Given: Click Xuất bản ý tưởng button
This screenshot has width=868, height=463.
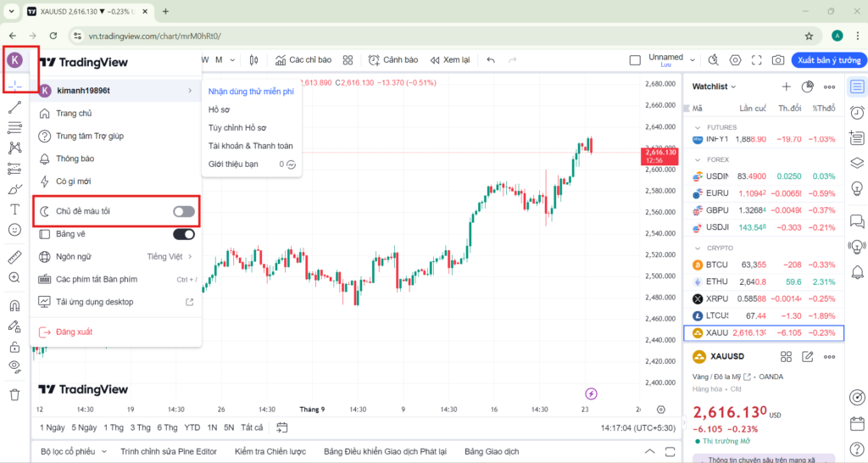Looking at the screenshot, I should pos(829,60).
